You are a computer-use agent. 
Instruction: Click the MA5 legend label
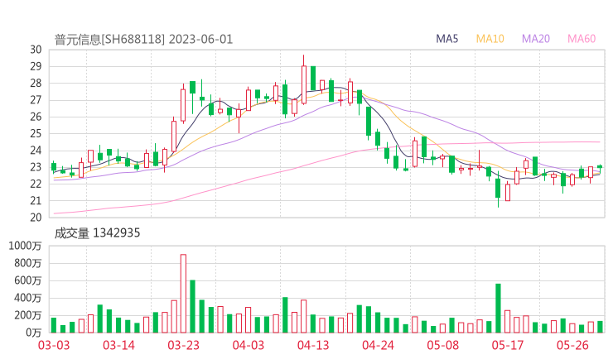(446, 39)
